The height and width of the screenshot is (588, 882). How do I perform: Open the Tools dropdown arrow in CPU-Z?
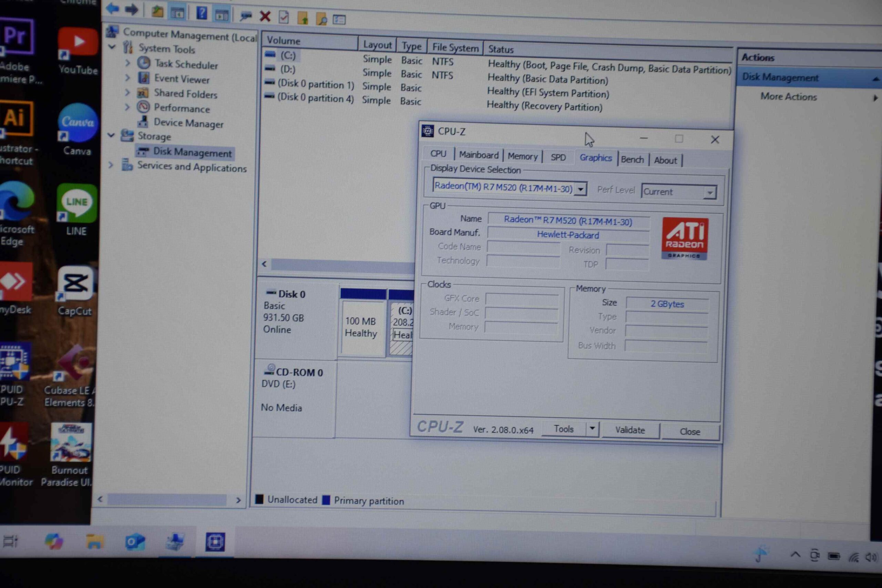point(592,428)
